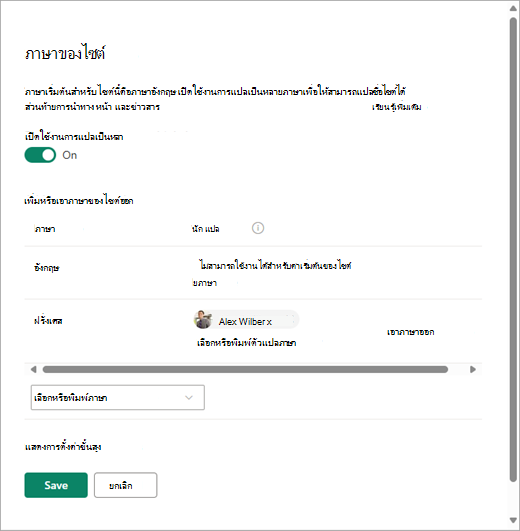Open the translator column info icon
Image resolution: width=520 pixels, height=531 pixels.
[x=258, y=228]
